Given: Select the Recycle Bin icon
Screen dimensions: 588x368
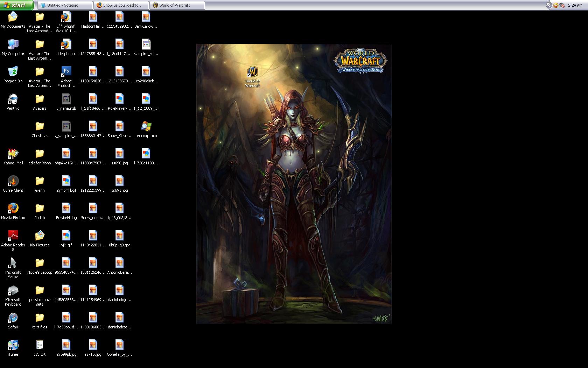Looking at the screenshot, I should [13, 75].
